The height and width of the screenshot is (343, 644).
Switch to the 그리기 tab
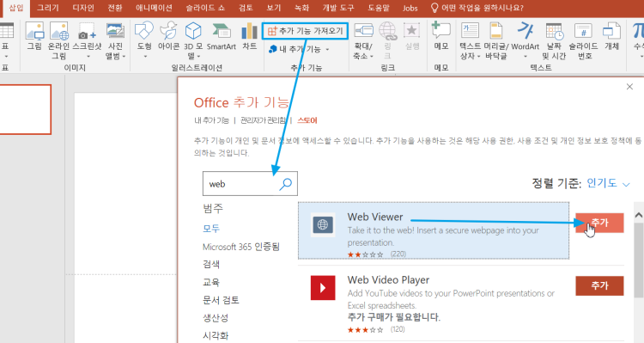(x=47, y=8)
